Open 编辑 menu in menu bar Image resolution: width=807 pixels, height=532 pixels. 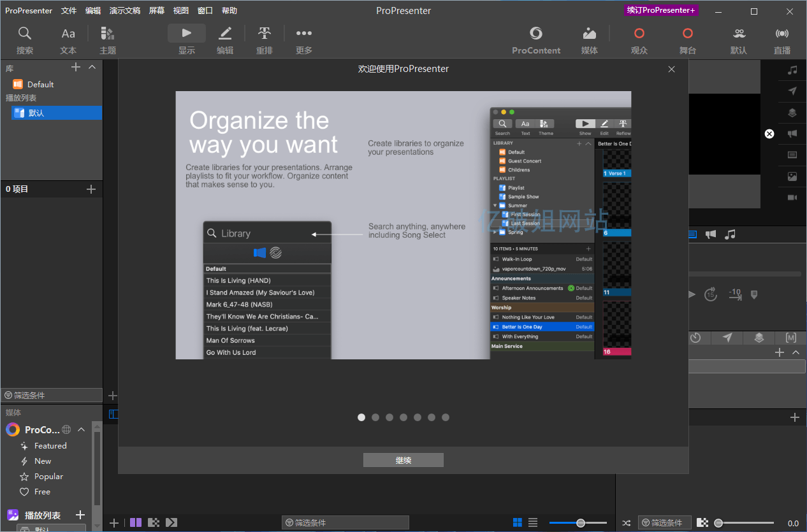point(93,11)
